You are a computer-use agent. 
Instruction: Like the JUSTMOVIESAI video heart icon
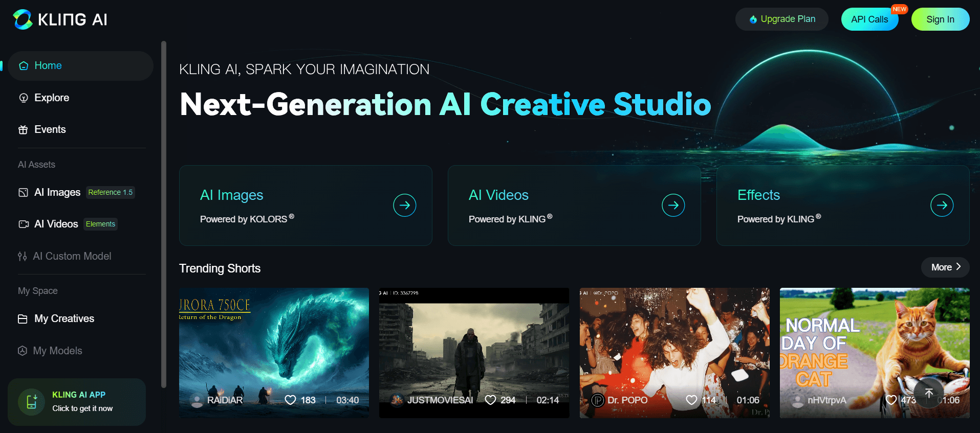[x=490, y=400]
